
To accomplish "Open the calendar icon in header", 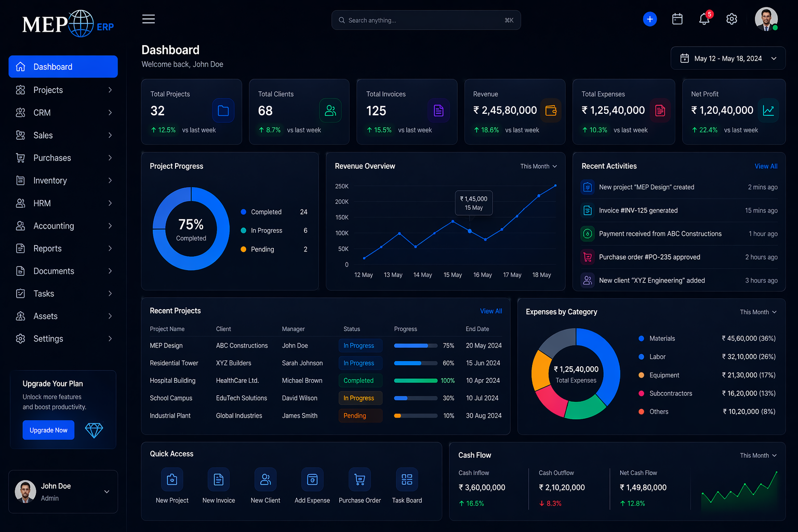I will [x=677, y=19].
